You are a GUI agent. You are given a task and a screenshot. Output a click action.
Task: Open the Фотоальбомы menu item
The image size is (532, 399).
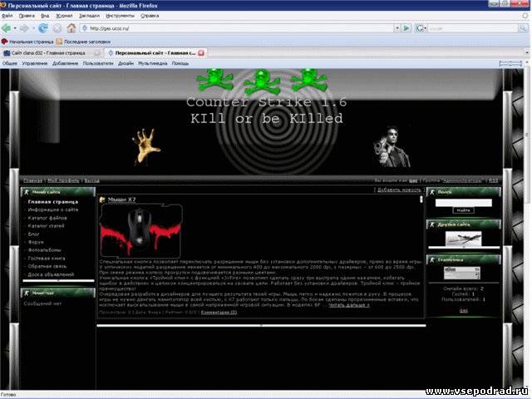pos(44,250)
